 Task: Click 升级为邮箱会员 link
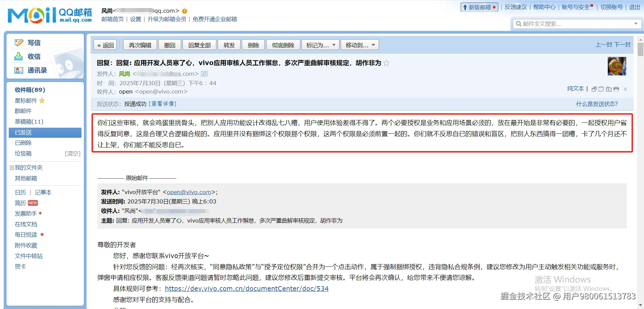pyautogui.click(x=167, y=19)
